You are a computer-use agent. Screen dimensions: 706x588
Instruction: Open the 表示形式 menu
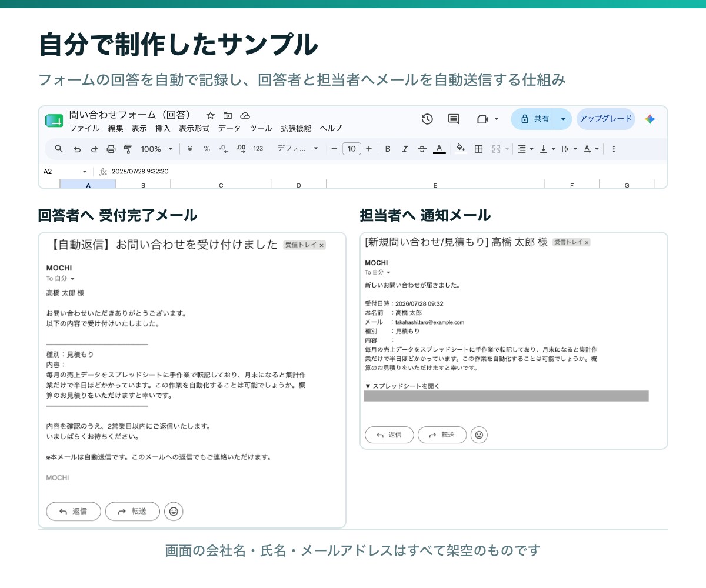(x=194, y=128)
